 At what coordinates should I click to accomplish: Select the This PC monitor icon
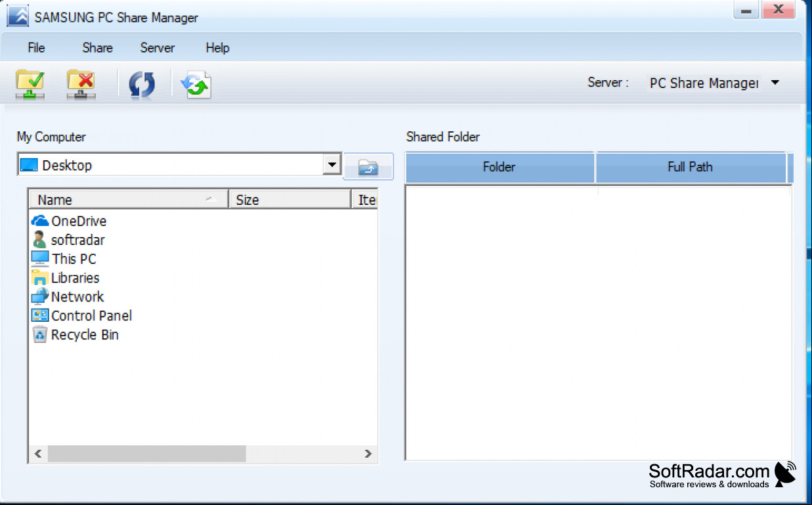coord(40,259)
